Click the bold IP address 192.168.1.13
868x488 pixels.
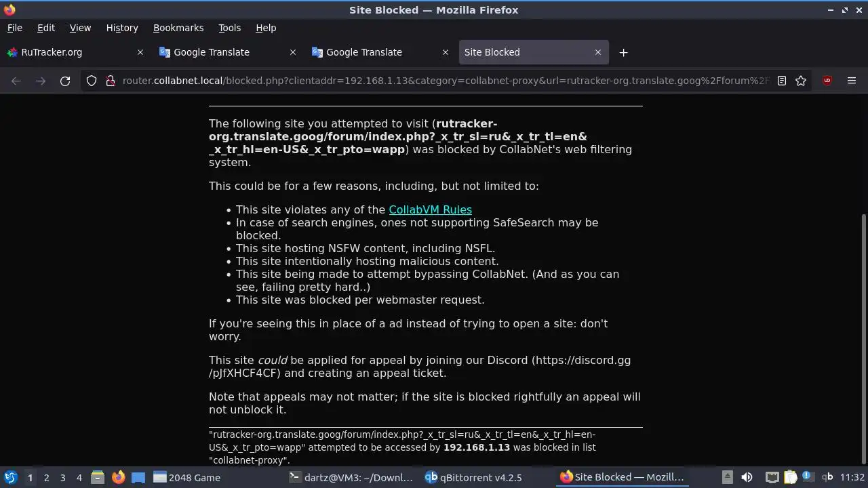point(477,447)
